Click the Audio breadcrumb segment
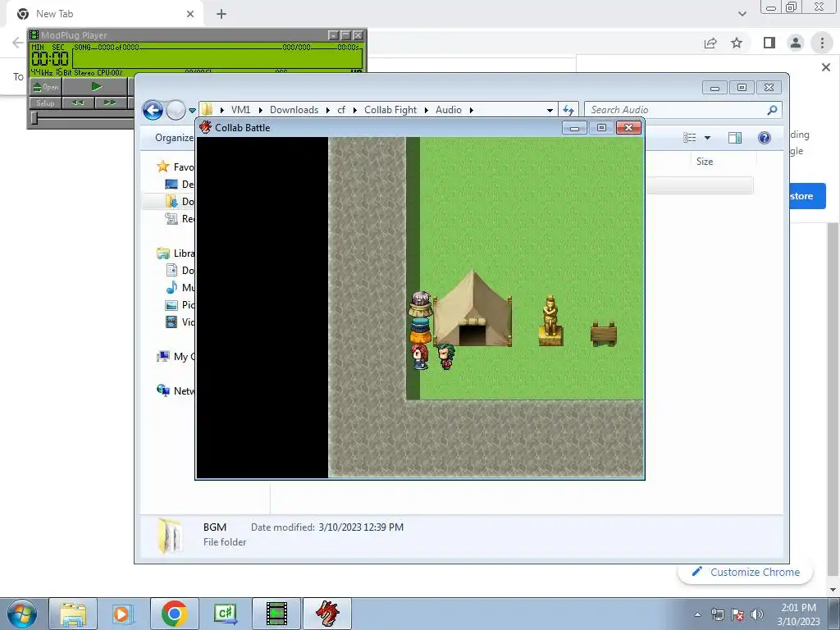The height and width of the screenshot is (630, 840). pyautogui.click(x=449, y=110)
